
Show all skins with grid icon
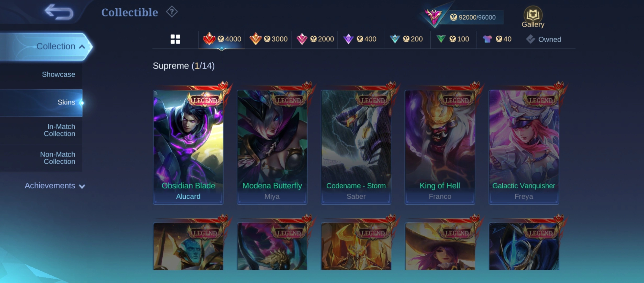175,39
